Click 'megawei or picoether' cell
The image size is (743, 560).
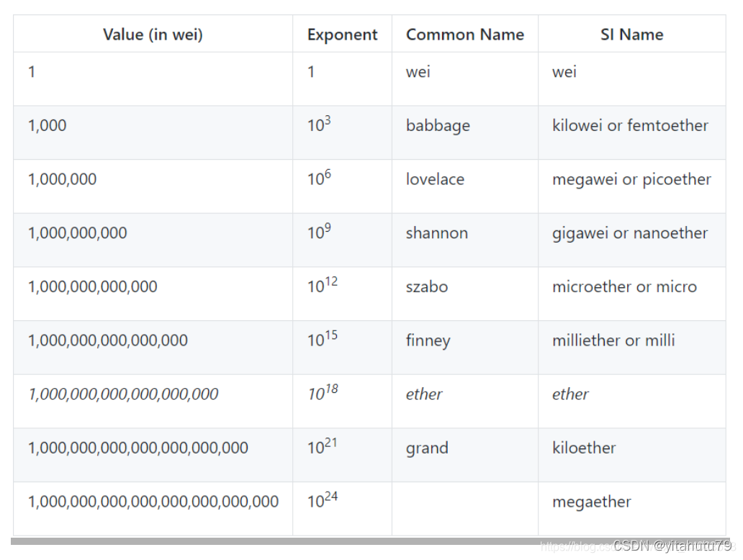(631, 179)
